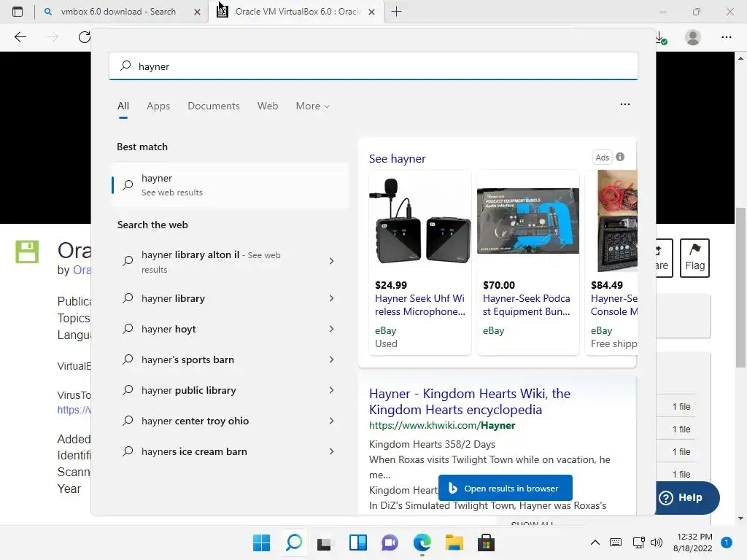This screenshot has height=560, width=747.
Task: Open Hayner Seek Uhf Wireless Microphone link
Action: pyautogui.click(x=419, y=305)
